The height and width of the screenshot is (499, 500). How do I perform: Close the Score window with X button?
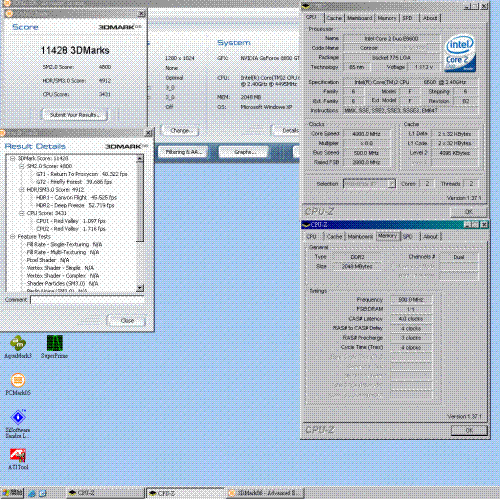(141, 14)
